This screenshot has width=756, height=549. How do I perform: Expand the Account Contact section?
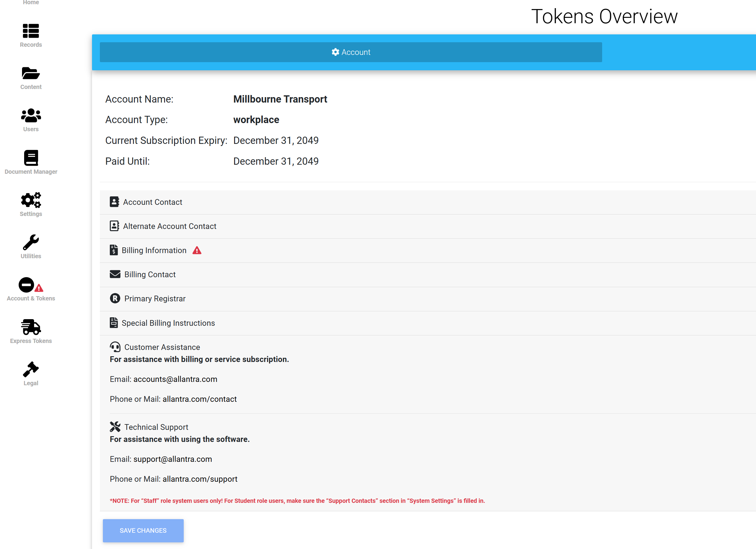pos(152,202)
